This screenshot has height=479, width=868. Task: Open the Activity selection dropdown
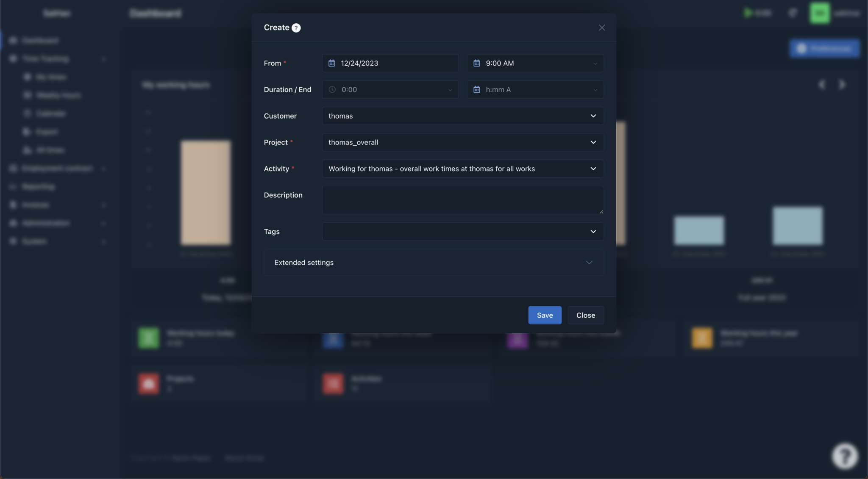pos(462,169)
